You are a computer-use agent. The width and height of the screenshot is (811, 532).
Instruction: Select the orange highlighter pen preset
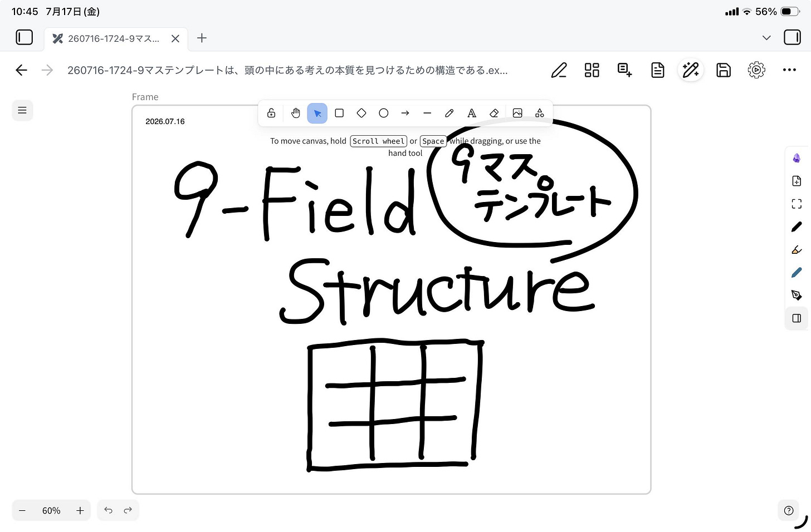point(797,250)
